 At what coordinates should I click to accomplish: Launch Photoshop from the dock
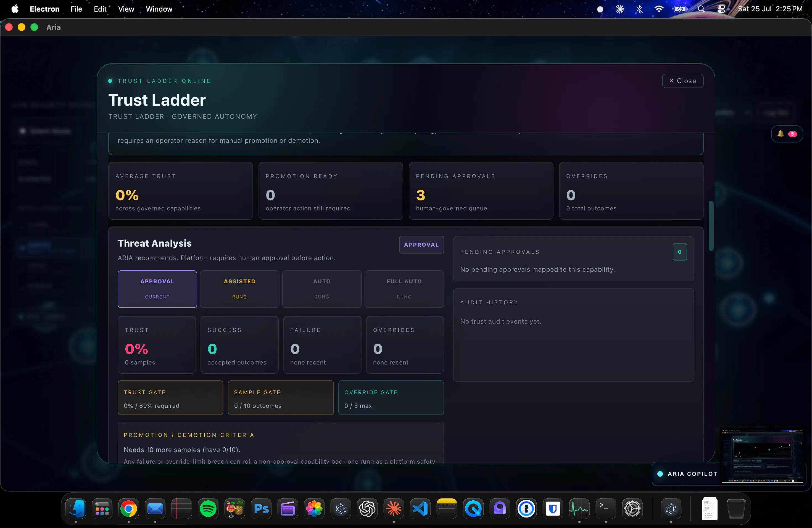click(x=261, y=509)
